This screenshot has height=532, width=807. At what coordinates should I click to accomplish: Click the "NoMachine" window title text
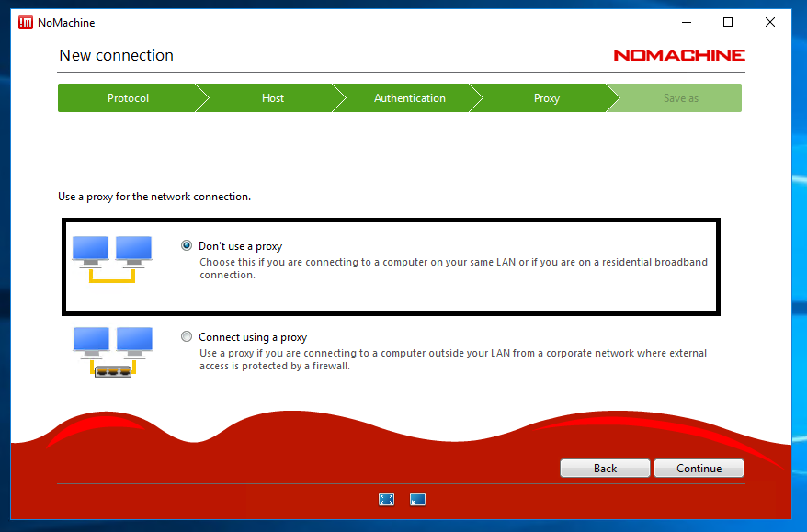(x=66, y=23)
